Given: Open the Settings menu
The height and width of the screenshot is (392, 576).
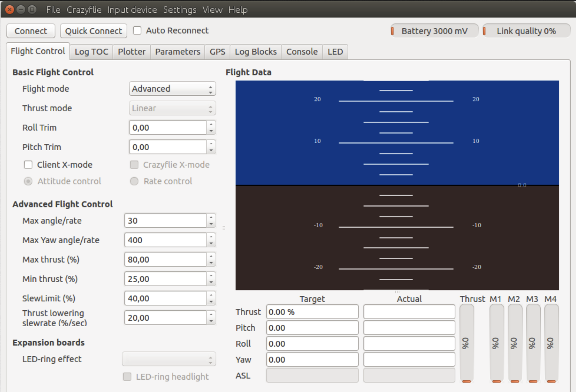Looking at the screenshot, I should pos(180,10).
